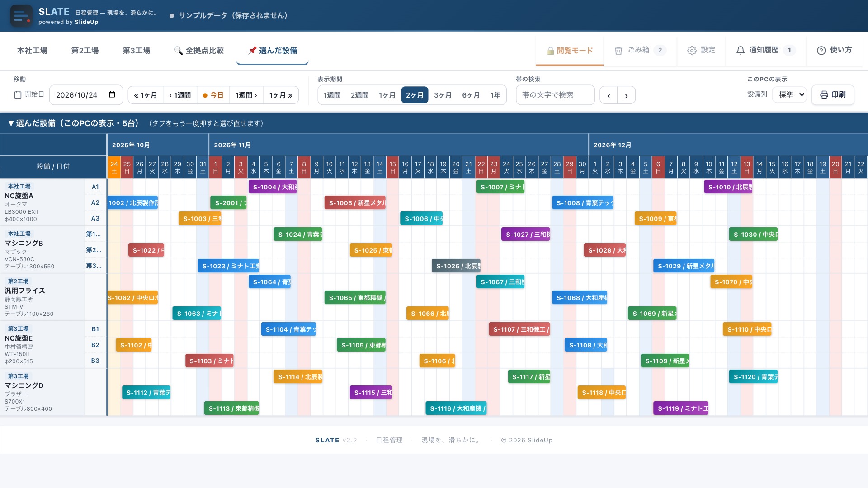This screenshot has height=488, width=868.
Task: Jump forward 1ヶ月»
Action: coord(281,95)
